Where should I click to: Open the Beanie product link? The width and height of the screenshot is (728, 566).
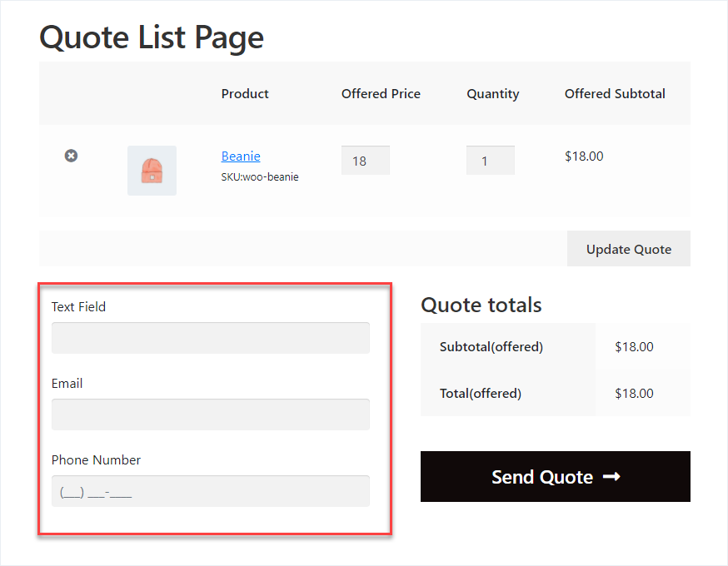[241, 156]
